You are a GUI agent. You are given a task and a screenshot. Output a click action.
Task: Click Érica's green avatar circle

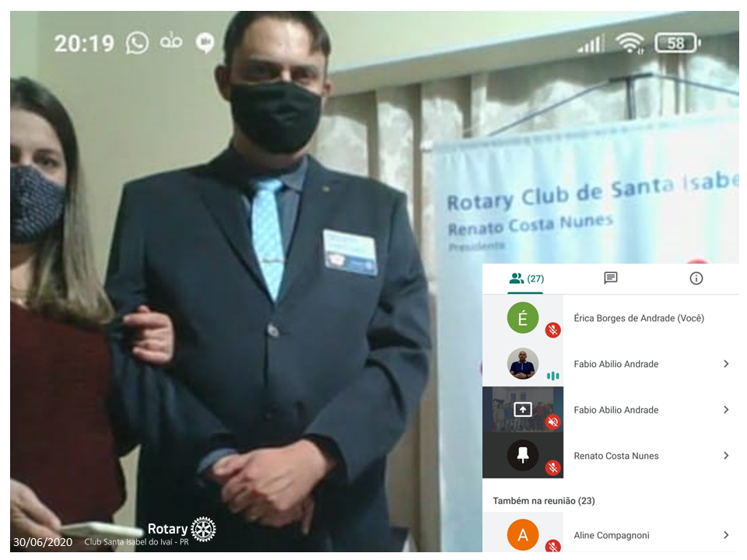pyautogui.click(x=523, y=317)
